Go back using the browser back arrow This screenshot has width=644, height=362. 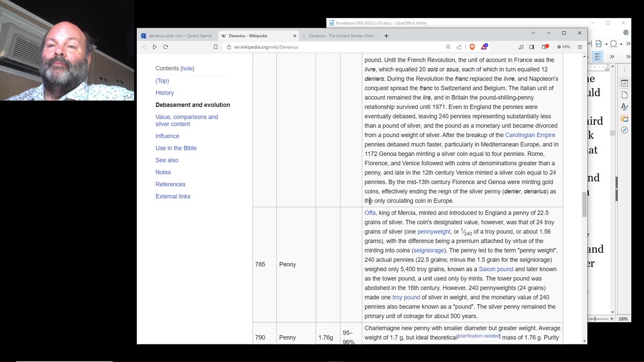[x=144, y=47]
